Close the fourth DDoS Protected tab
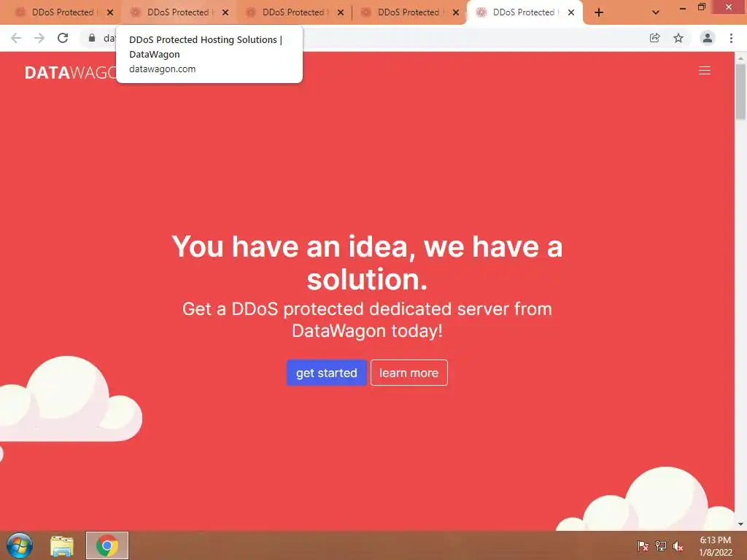The height and width of the screenshot is (560, 747). (456, 13)
